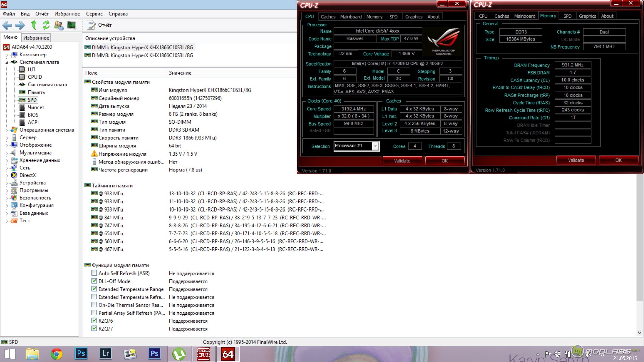Select DIMM3 Kingston HyperX module row

(x=142, y=55)
